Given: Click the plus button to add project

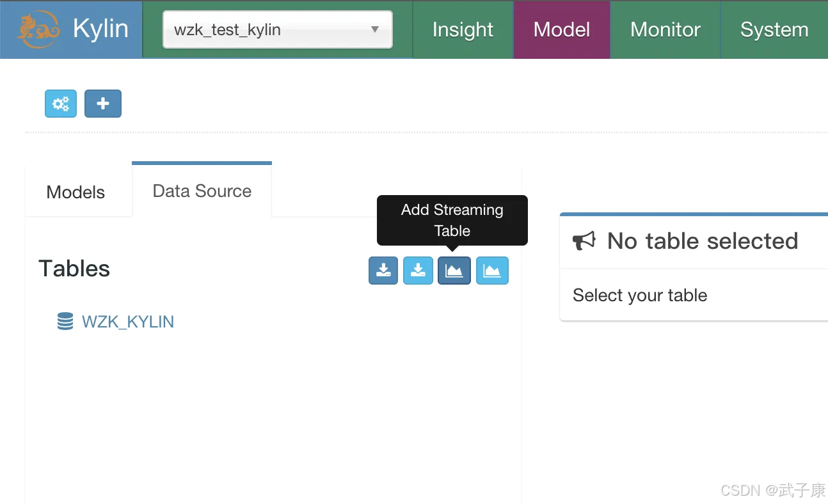Looking at the screenshot, I should tap(102, 104).
